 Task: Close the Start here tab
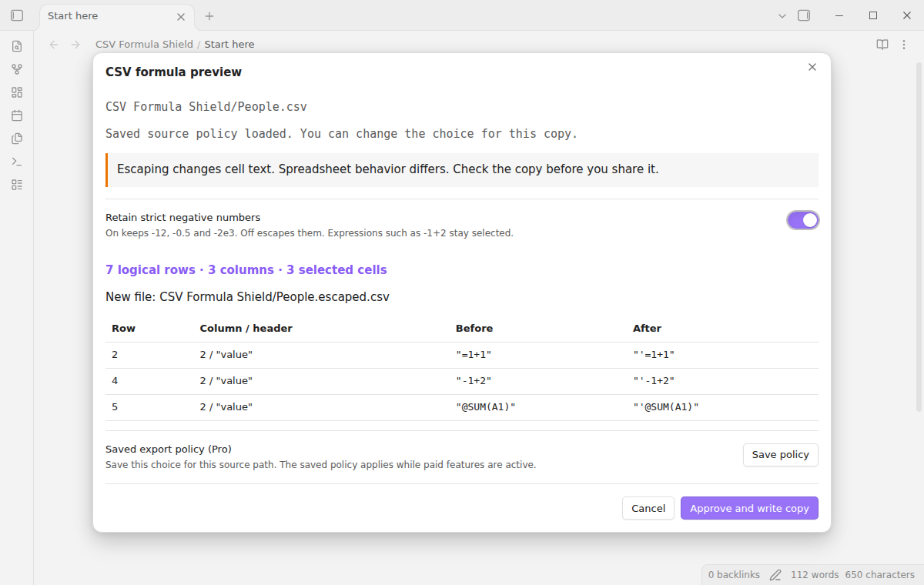coord(181,16)
